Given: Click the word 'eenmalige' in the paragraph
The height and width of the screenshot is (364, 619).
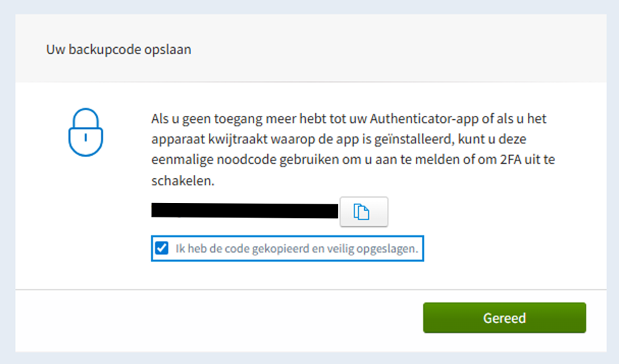Looking at the screenshot, I should click(182, 160).
